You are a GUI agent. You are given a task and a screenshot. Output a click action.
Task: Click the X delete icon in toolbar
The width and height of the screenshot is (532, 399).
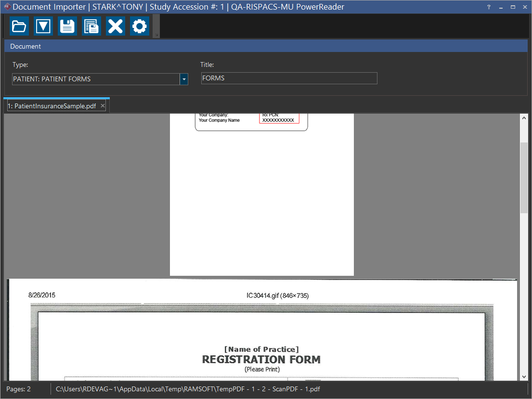[x=116, y=26]
